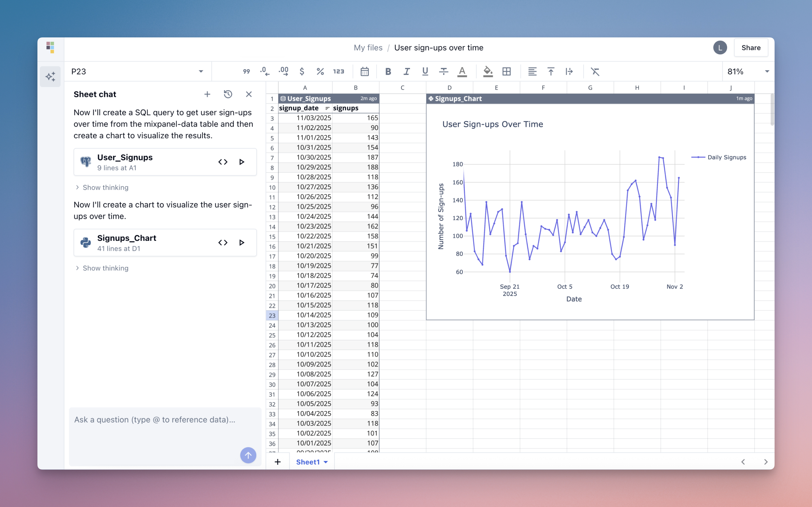
Task: Apply currency format to cells
Action: (x=301, y=71)
